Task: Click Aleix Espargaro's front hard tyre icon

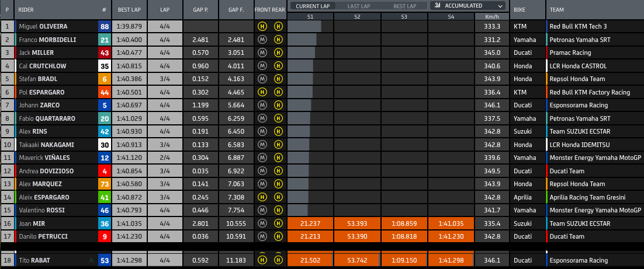Action: (262, 197)
